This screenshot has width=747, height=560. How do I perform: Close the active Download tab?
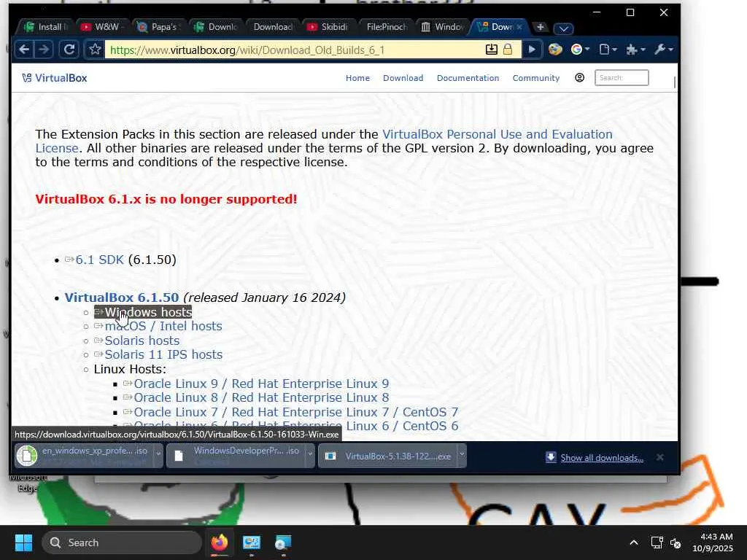click(519, 27)
